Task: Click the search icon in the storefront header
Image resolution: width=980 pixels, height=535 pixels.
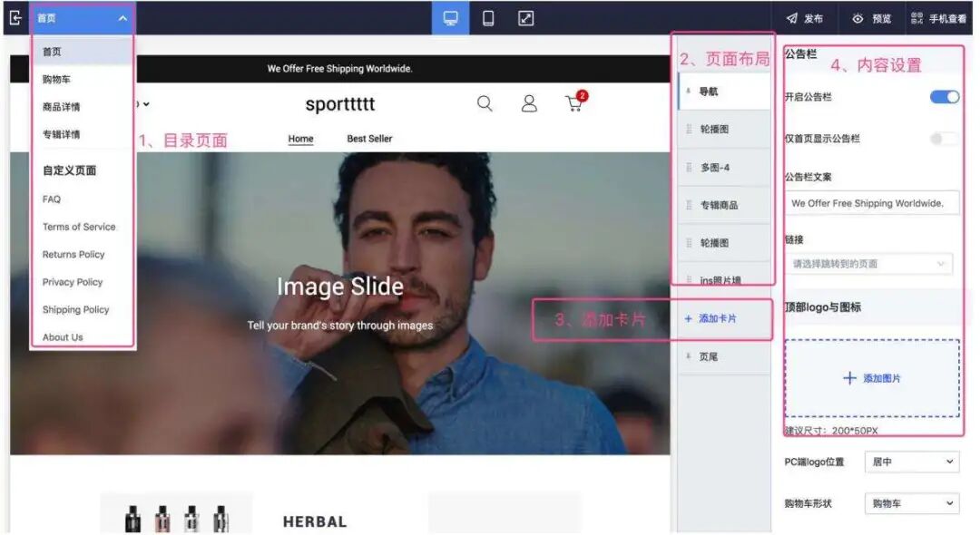Action: point(485,103)
